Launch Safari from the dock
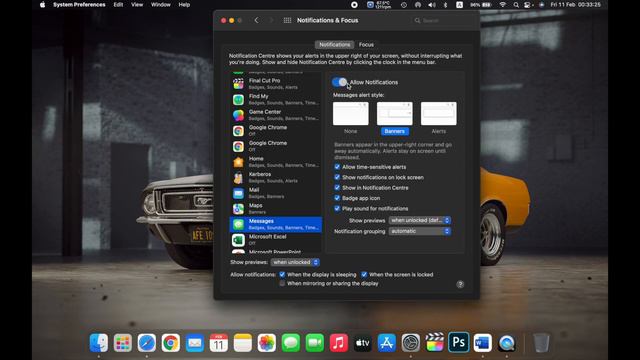Image resolution: width=640 pixels, height=360 pixels. [147, 343]
